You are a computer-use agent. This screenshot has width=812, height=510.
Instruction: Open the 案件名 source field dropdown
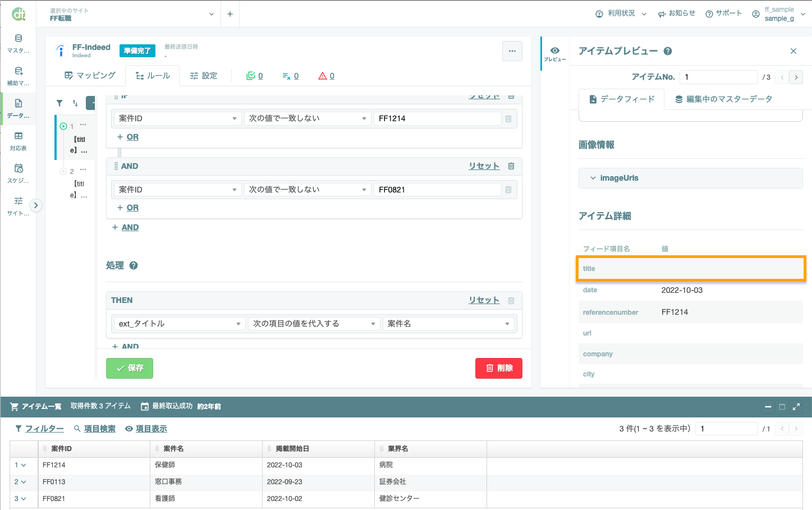(448, 324)
